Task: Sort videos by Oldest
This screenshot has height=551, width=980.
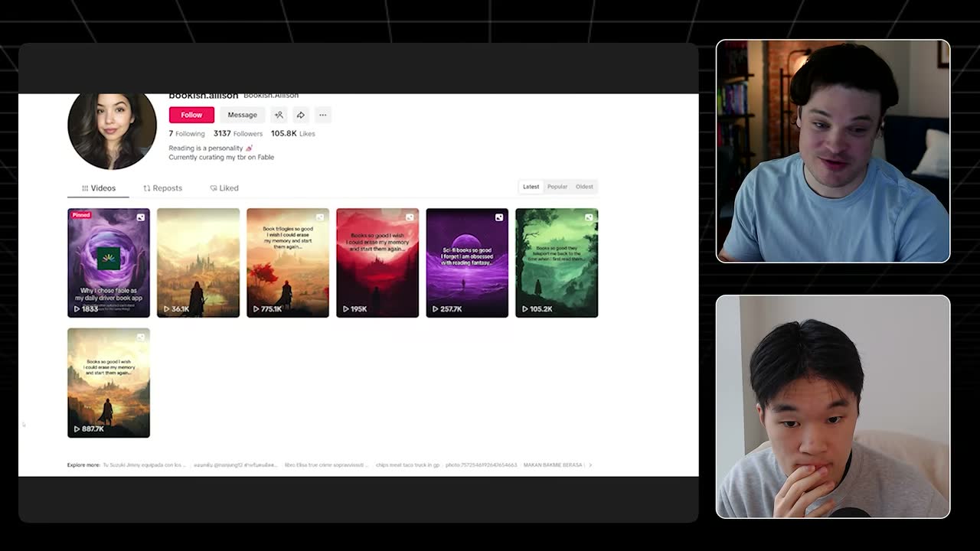Action: tap(584, 187)
